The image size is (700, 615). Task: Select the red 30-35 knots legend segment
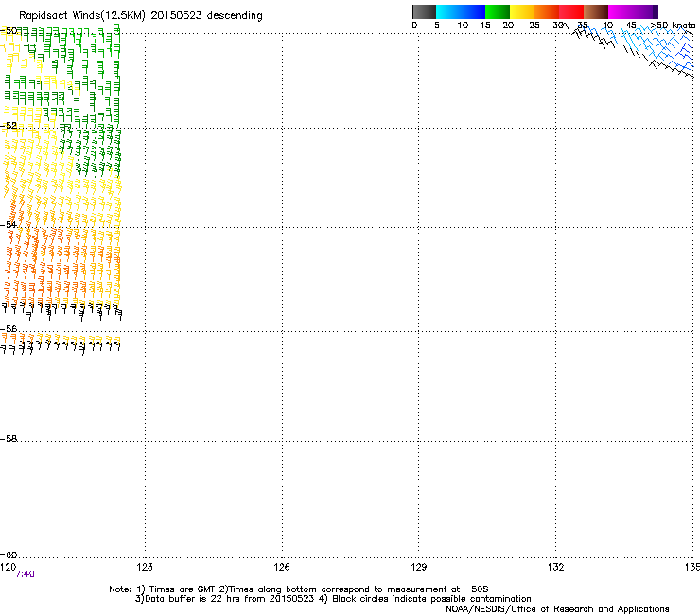tap(571, 11)
